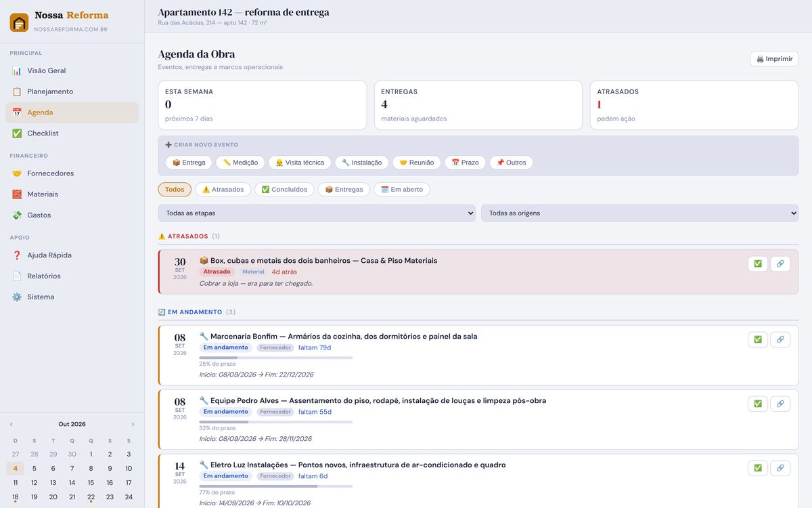Click the 'Out 2026' calendar month label
The image size is (812, 508).
(72, 424)
